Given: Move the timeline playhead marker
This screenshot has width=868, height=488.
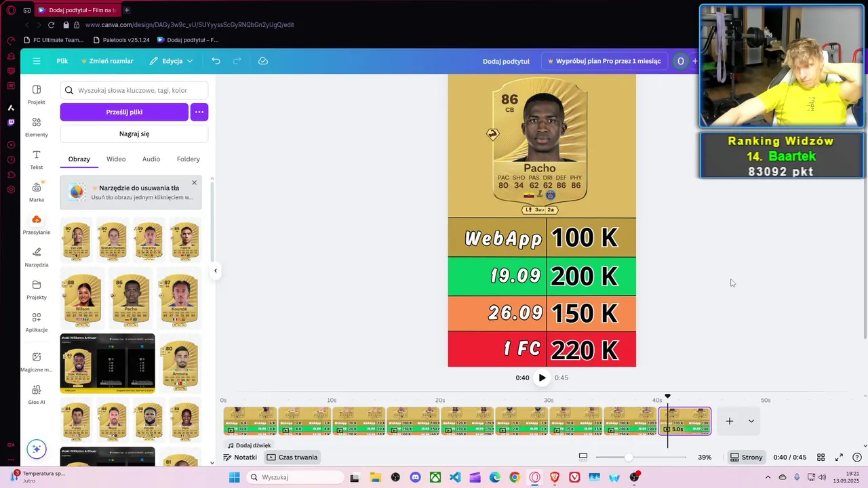Looking at the screenshot, I should click(667, 396).
